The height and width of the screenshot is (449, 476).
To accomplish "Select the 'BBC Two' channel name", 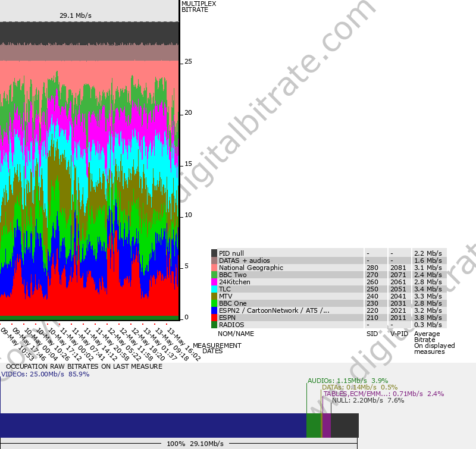I will [x=233, y=275].
